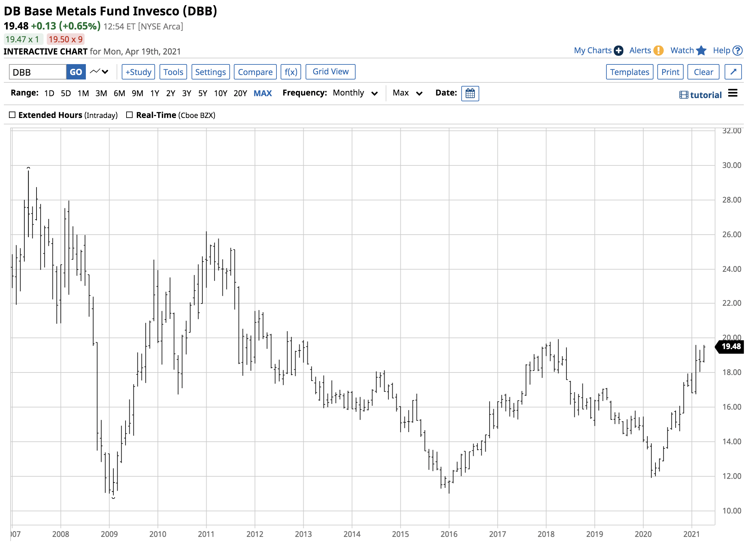This screenshot has height=543, width=756.
Task: Click the chart type line icon
Action: (x=96, y=71)
